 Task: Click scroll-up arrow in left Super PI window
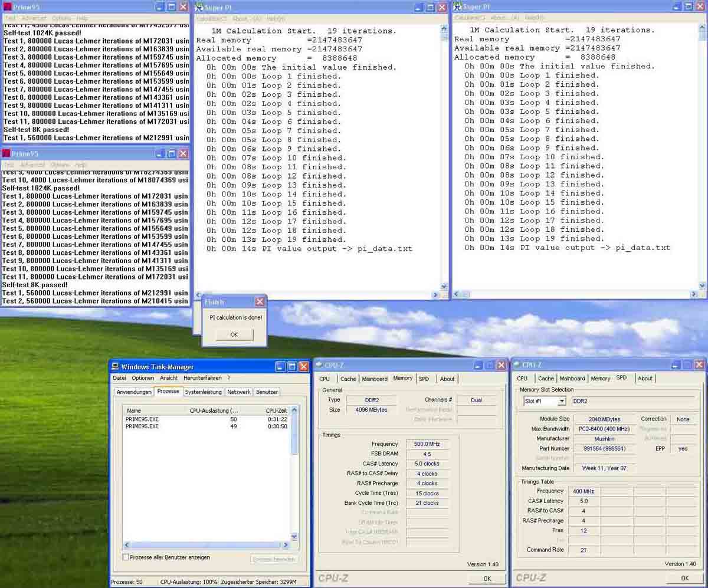click(444, 28)
